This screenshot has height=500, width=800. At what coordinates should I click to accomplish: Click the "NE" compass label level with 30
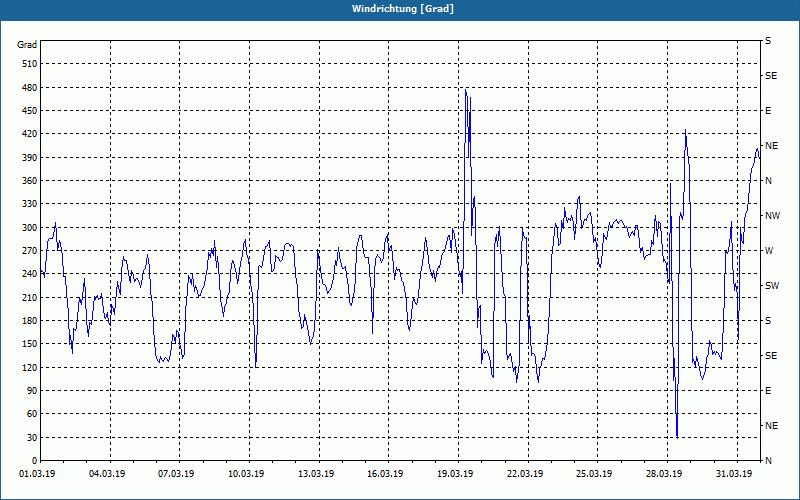click(x=772, y=426)
